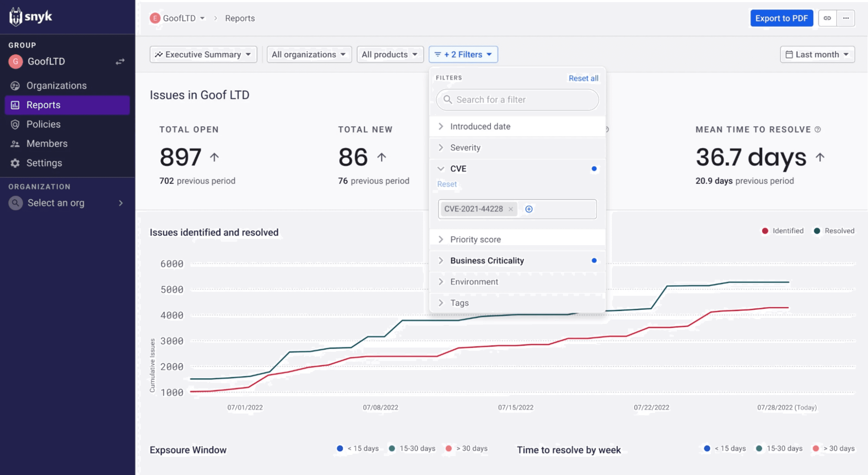The width and height of the screenshot is (868, 475).
Task: Add another CVE with the plus icon
Action: (529, 209)
